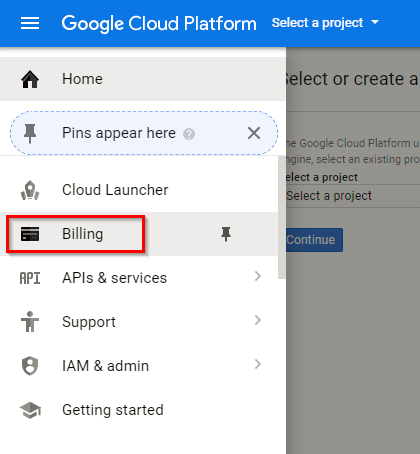Click the Home house icon
Screen dimensions: 420x454
30,79
